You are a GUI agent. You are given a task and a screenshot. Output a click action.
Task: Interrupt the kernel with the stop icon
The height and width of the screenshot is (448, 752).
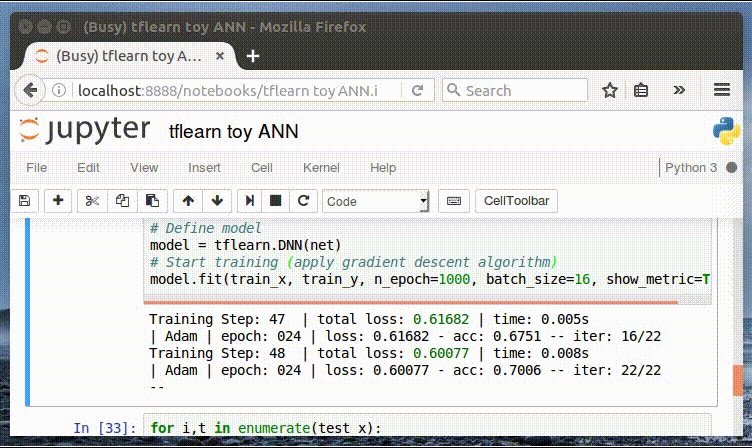pos(275,200)
